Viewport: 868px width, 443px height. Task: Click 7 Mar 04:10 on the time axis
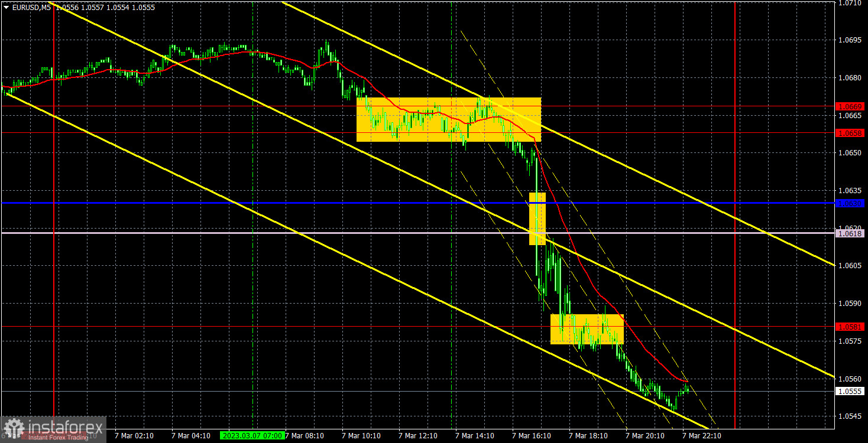191,435
